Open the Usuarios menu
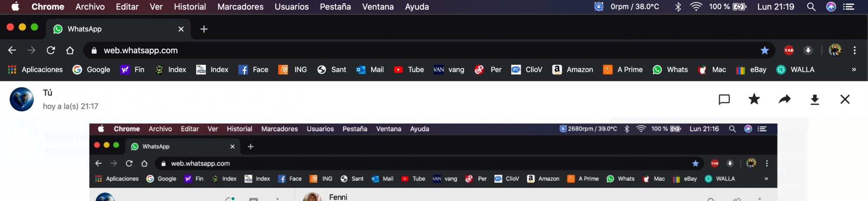This screenshot has height=201, width=868. click(292, 7)
